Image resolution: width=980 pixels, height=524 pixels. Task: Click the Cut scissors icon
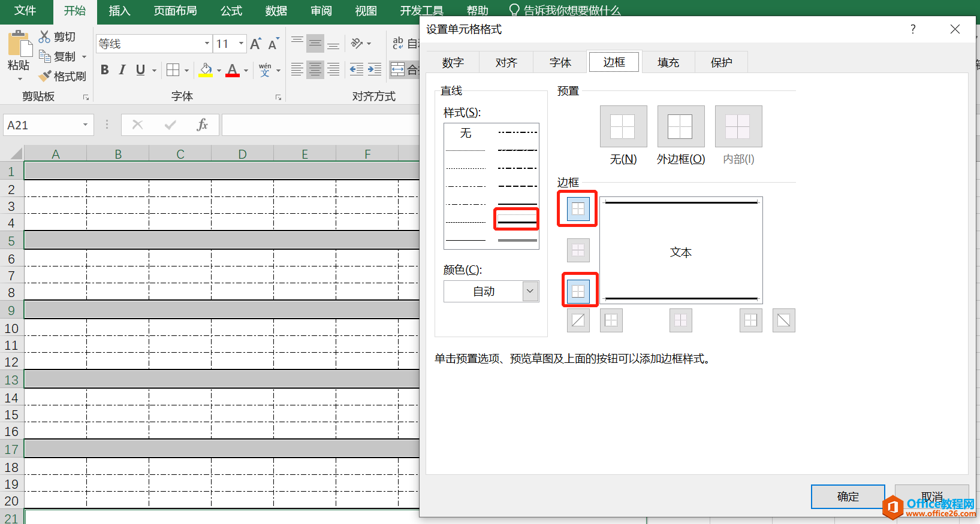point(44,37)
